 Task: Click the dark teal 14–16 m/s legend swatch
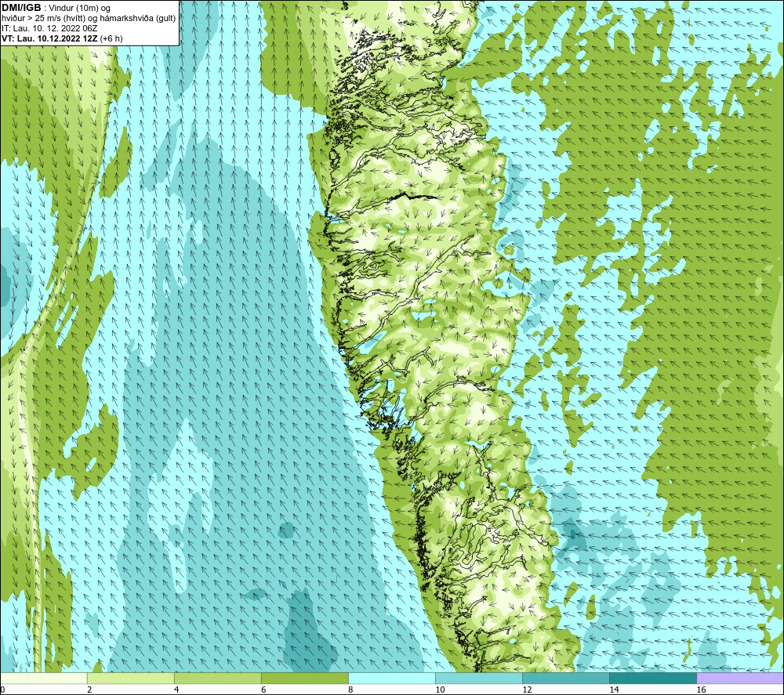click(653, 678)
